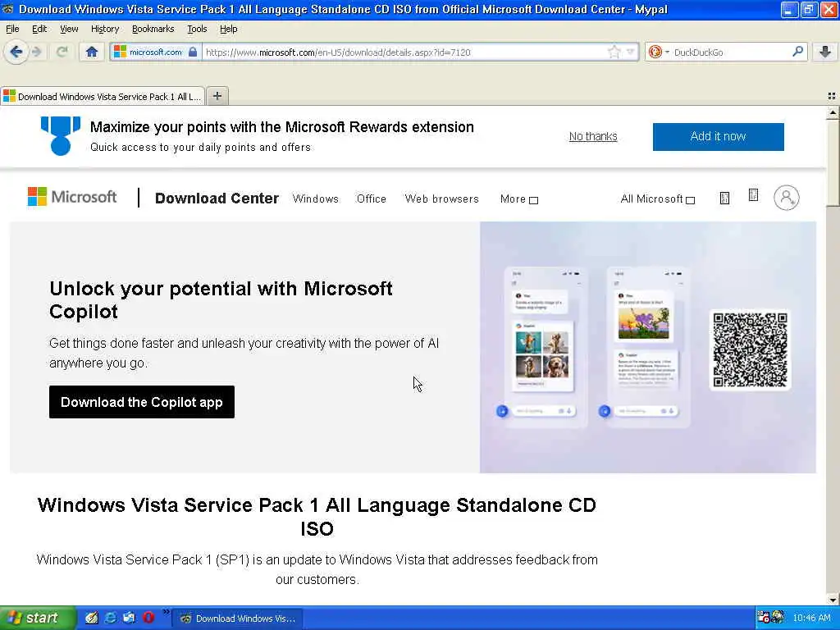Expand the More navigation dropdown
This screenshot has width=840, height=630.
click(518, 199)
